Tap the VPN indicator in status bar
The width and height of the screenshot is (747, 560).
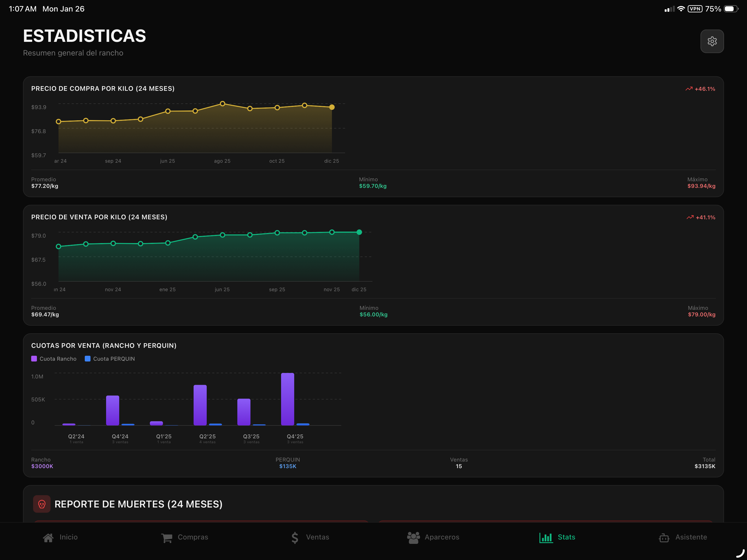coord(695,9)
